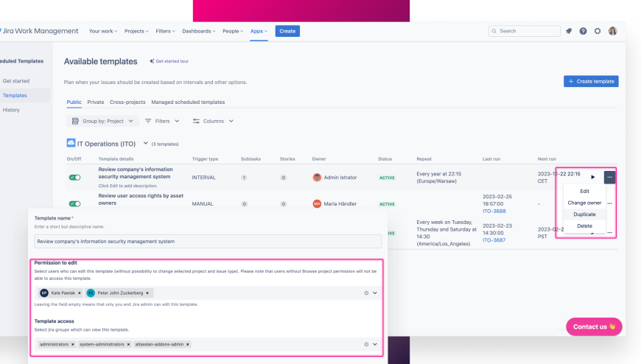Open the notifications icon in top bar
The width and height of the screenshot is (641, 364).
(569, 31)
